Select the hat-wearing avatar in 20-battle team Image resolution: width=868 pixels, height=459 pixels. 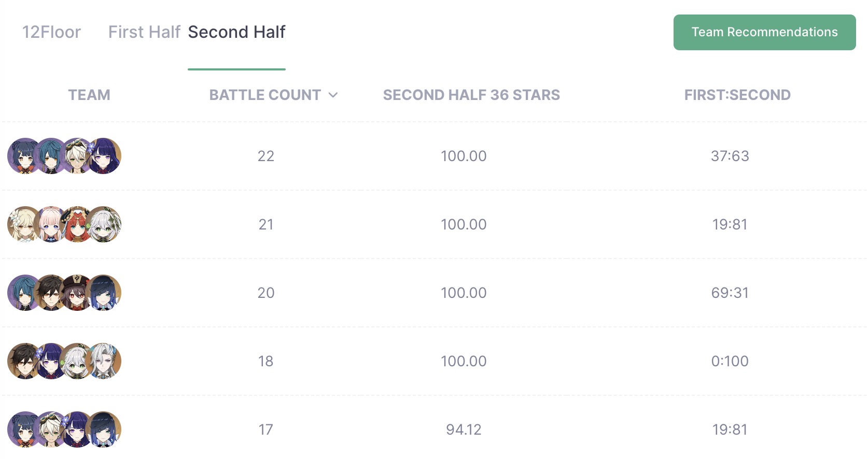(77, 293)
